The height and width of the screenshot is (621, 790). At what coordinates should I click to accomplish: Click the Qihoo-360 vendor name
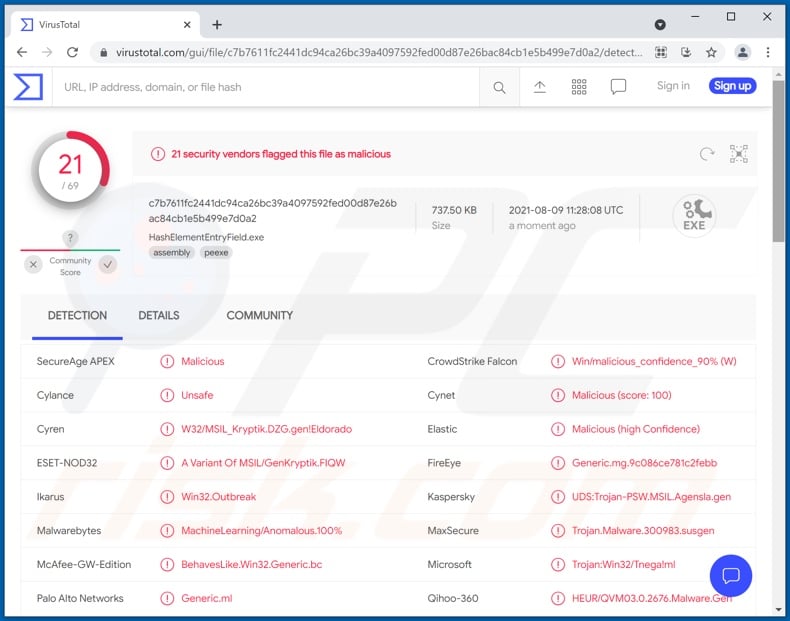452,598
